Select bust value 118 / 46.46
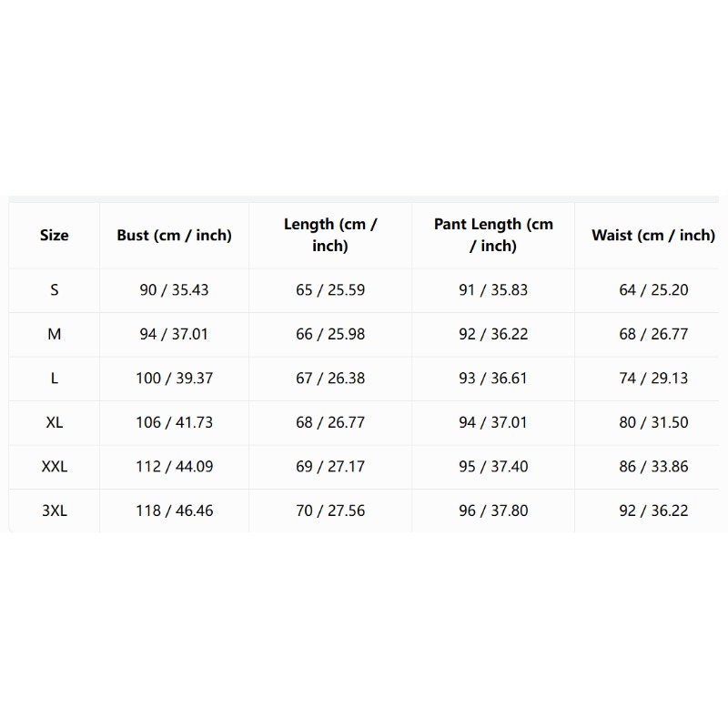 (x=174, y=511)
